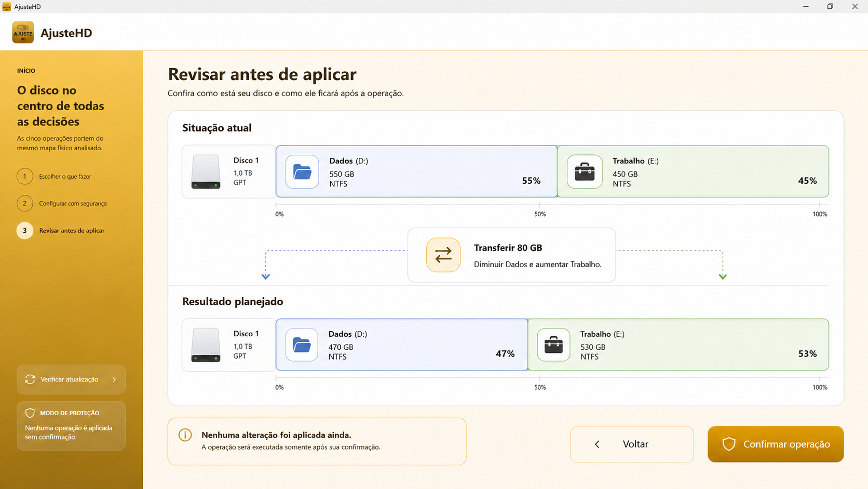The image size is (868, 489).
Task: Click the Dados folder icon in Resultado planejado
Action: coord(302,345)
